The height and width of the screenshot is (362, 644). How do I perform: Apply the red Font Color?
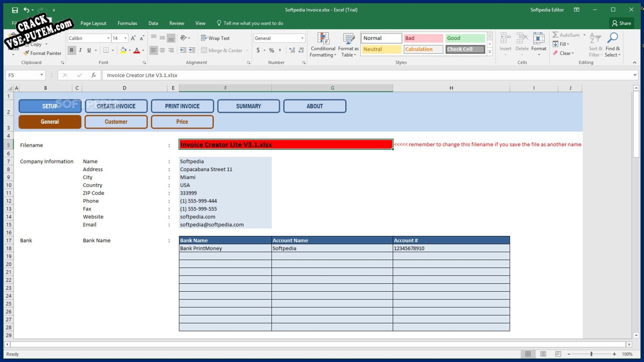click(x=136, y=50)
